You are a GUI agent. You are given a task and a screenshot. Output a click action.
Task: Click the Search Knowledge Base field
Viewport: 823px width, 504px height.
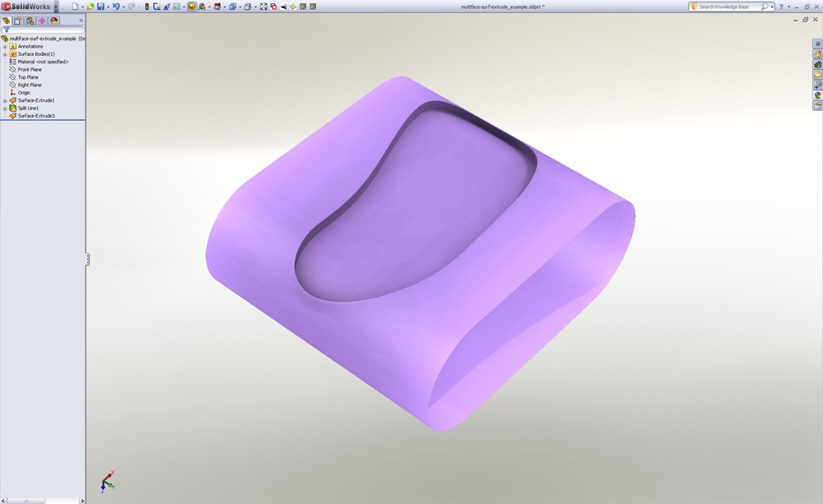tap(728, 7)
